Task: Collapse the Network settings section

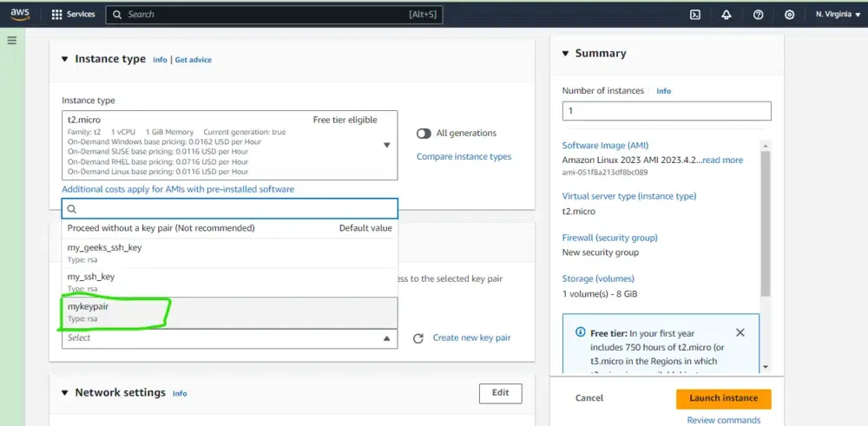Action: pyautogui.click(x=65, y=393)
